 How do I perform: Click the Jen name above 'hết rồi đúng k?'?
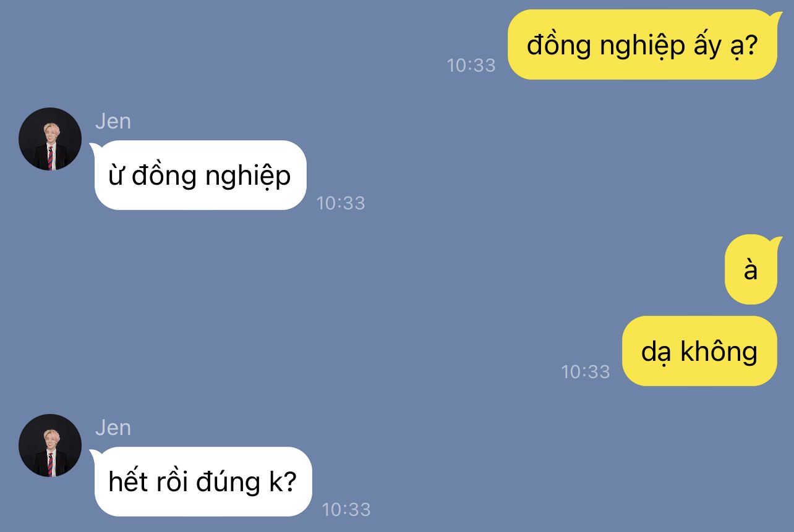pos(113,428)
